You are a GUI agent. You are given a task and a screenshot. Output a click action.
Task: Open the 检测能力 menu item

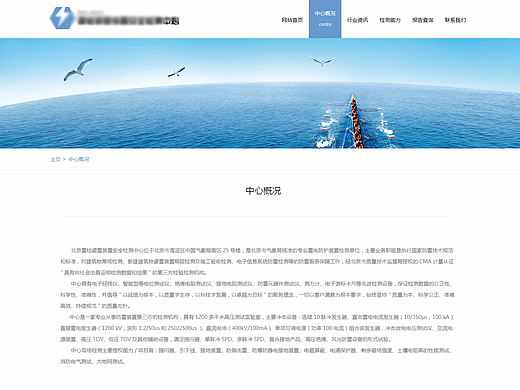390,20
